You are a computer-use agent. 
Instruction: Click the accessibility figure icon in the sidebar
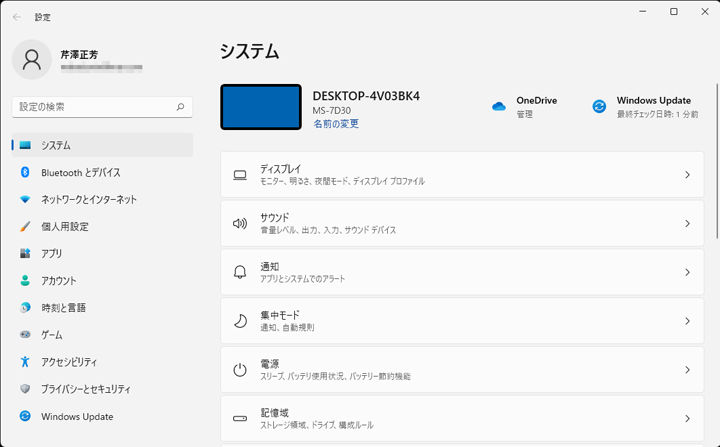click(25, 362)
